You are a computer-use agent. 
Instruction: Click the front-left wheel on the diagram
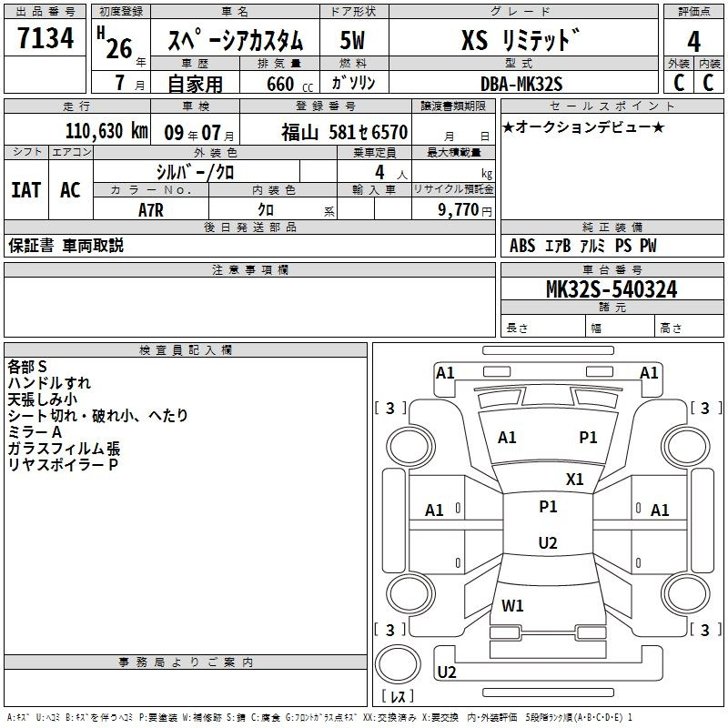point(410,447)
